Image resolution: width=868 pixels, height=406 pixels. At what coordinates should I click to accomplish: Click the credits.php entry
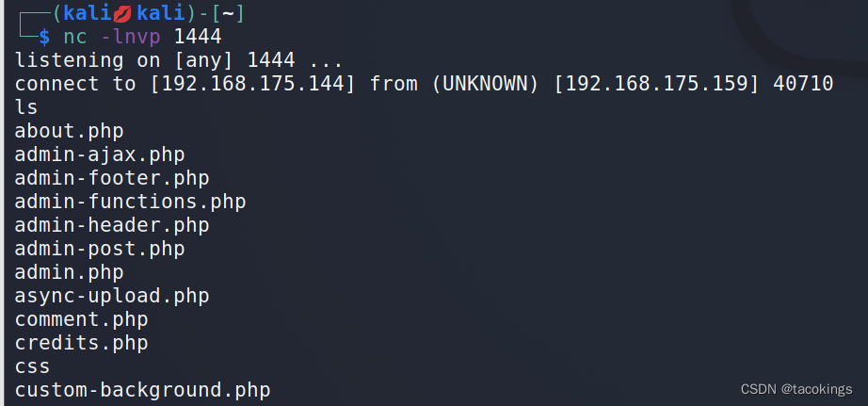point(81,343)
